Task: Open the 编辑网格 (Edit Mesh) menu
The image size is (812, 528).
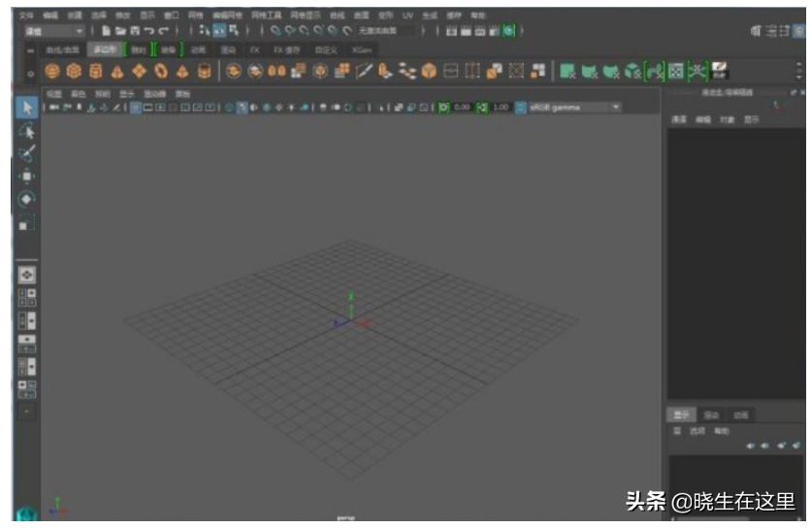Action: 227,16
